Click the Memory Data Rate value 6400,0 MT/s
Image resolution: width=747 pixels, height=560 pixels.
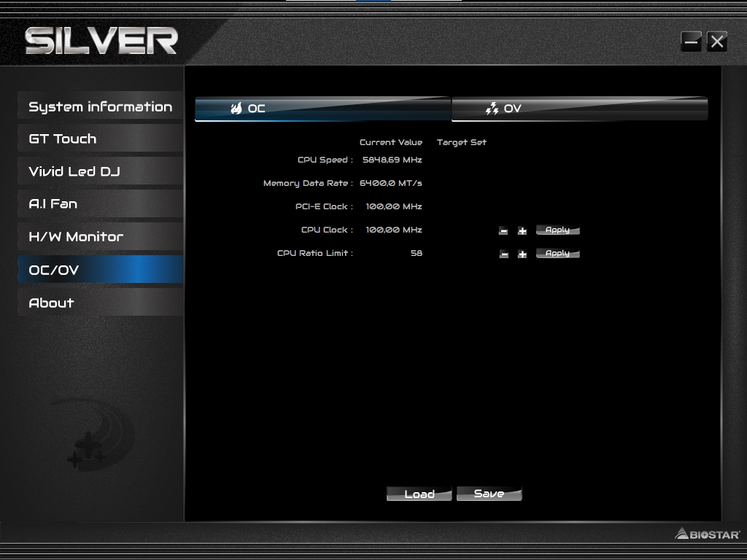pos(391,183)
